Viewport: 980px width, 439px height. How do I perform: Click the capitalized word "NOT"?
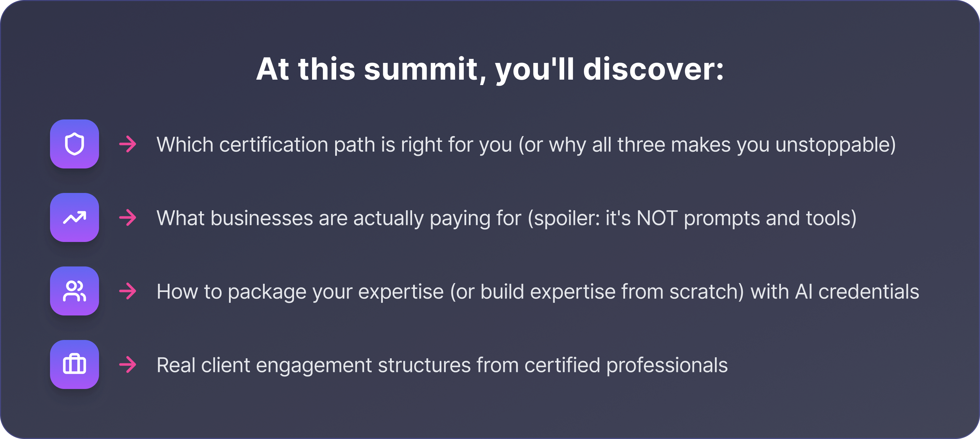tap(657, 218)
